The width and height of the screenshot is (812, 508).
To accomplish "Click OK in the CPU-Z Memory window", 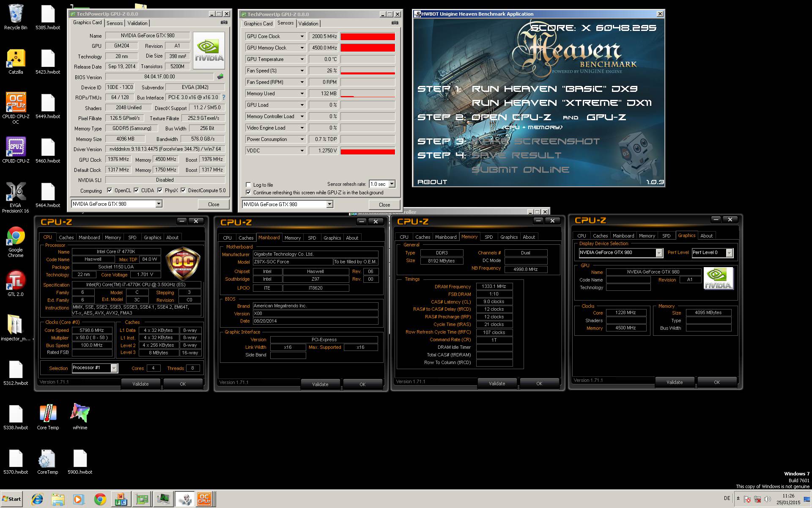I will (539, 384).
